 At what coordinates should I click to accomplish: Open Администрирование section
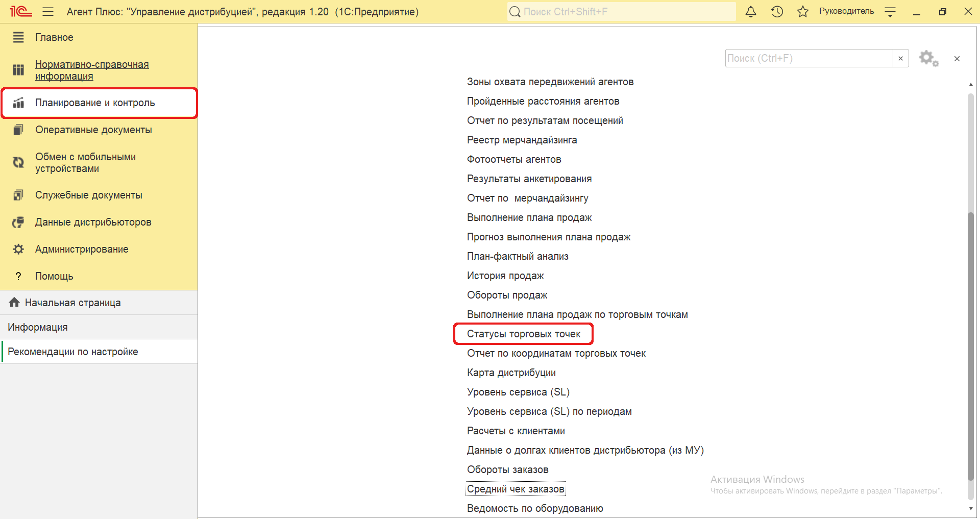click(x=82, y=249)
